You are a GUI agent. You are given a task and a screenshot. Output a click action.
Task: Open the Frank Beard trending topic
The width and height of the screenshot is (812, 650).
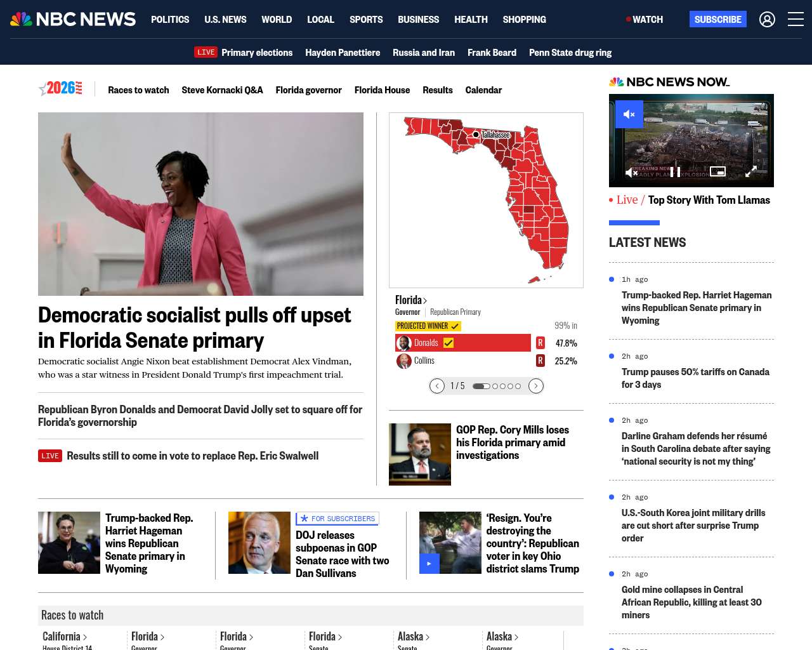click(x=492, y=53)
